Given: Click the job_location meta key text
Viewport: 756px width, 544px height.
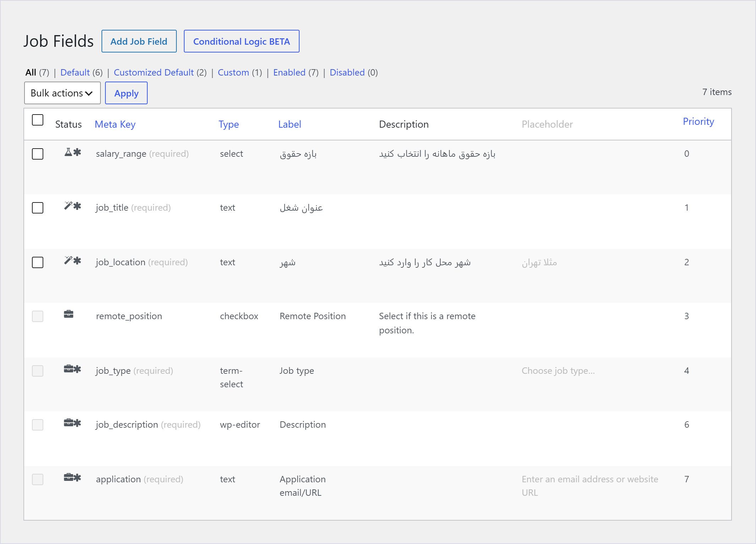Looking at the screenshot, I should pos(121,262).
